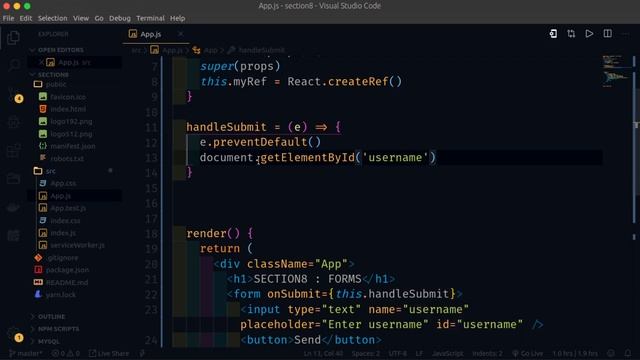The width and height of the screenshot is (640, 360).
Task: Close App.js in Open Editors list
Action: coord(41,62)
